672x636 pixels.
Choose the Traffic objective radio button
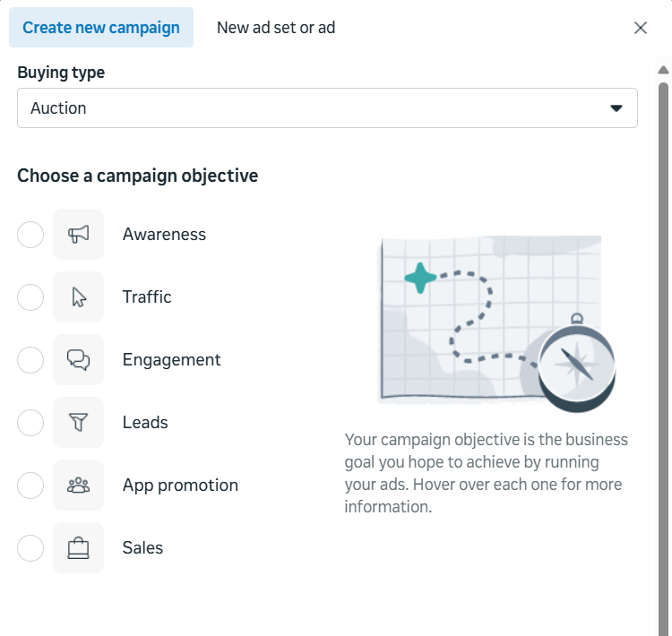(30, 297)
